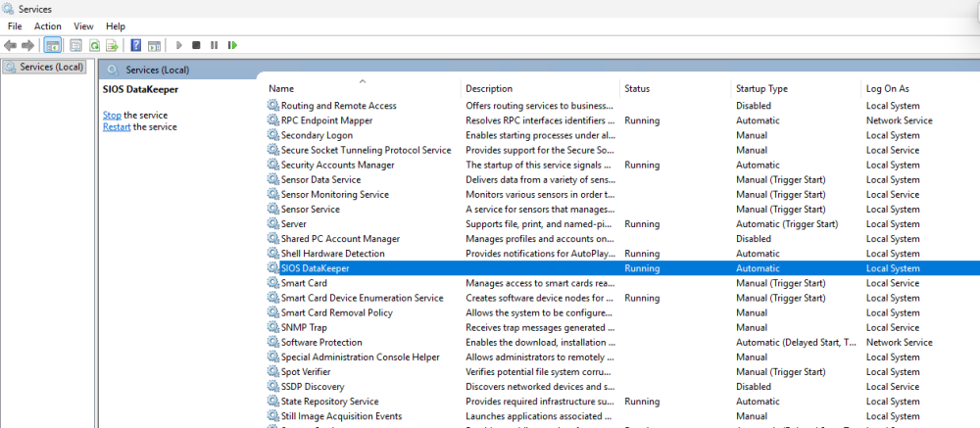Click the gear icon beside RPC Endpoint Mapper
The width and height of the screenshot is (980, 428).
[x=273, y=120]
